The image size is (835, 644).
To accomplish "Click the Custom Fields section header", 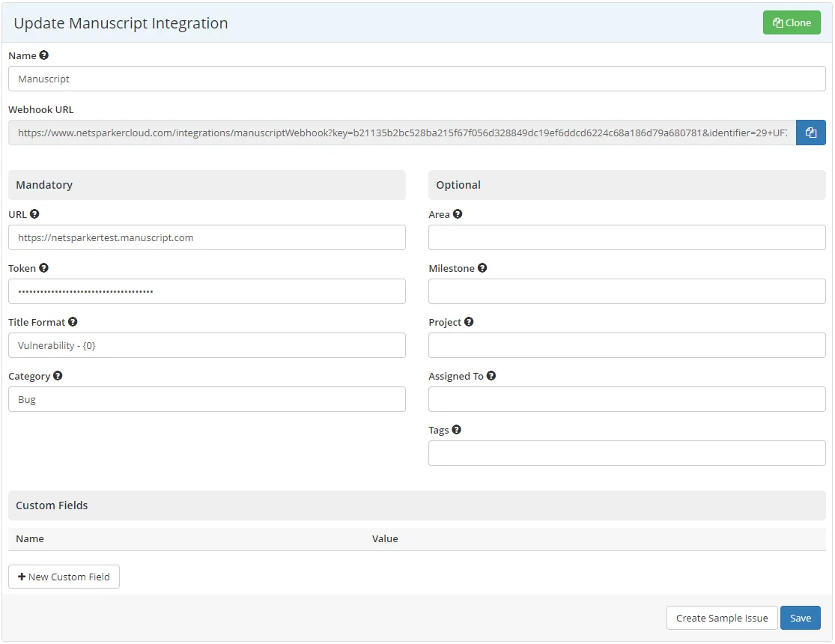I will (x=417, y=505).
